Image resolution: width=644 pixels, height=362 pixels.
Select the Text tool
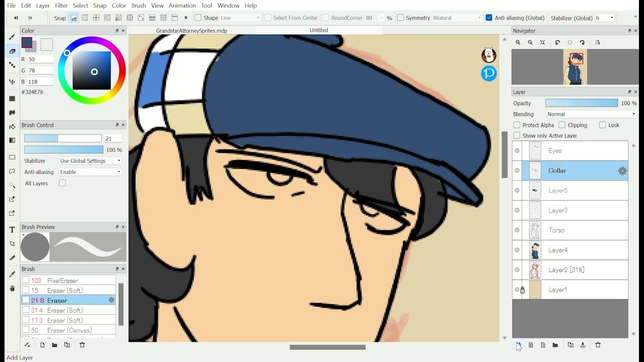pos(12,230)
